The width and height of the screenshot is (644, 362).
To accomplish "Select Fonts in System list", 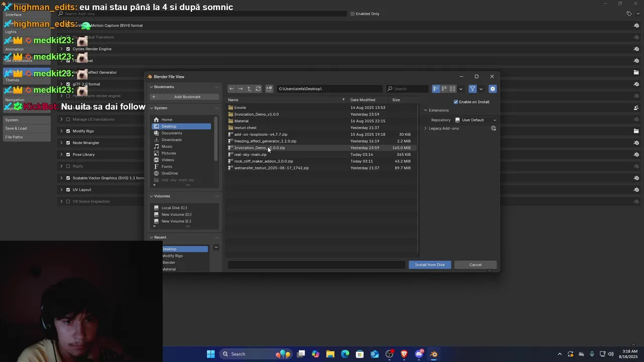I will click(181, 166).
